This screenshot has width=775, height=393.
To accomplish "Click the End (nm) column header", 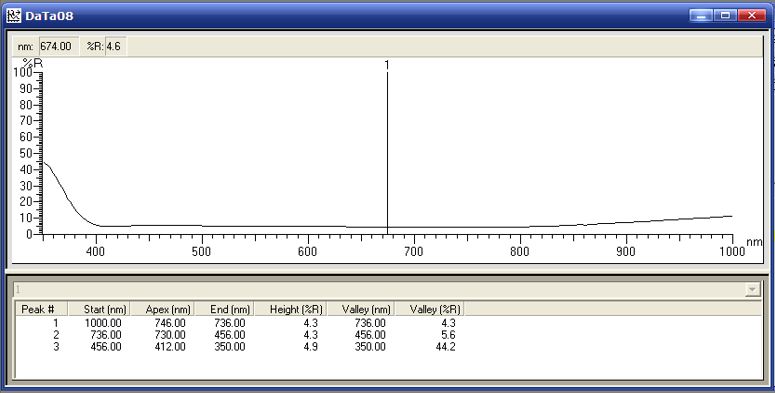I will point(224,309).
